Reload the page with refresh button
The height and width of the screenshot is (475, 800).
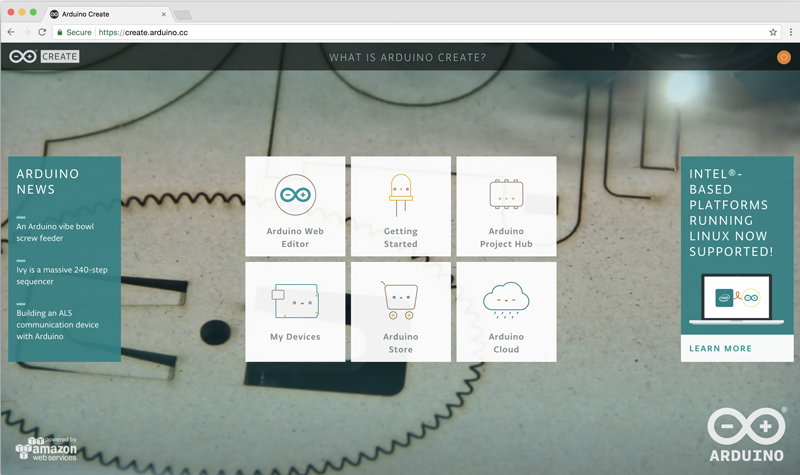click(42, 32)
